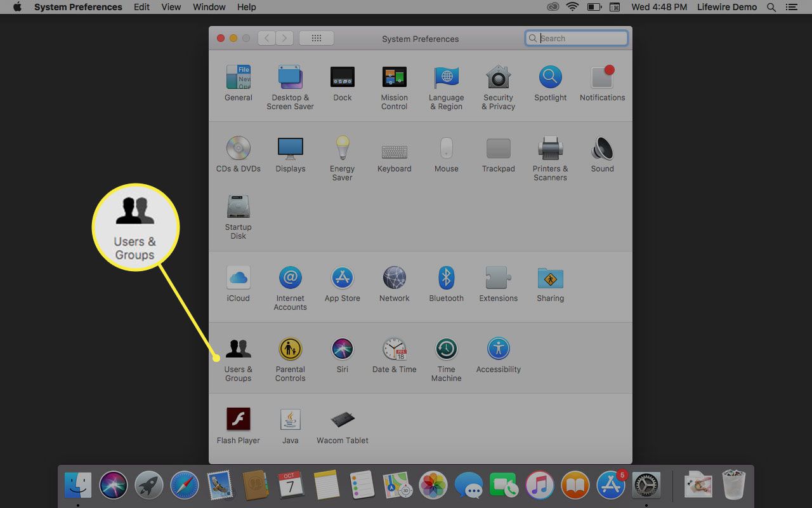Click the Wi-Fi status icon in menu bar
The image size is (812, 508).
tap(573, 7)
